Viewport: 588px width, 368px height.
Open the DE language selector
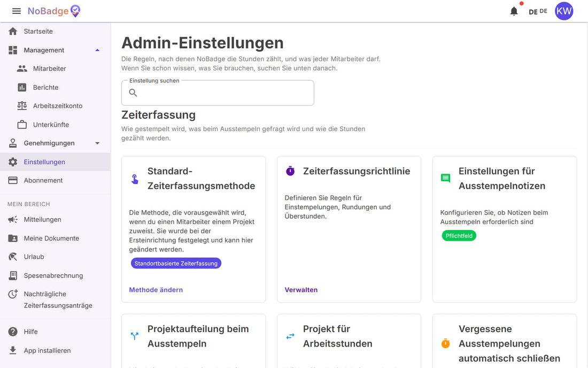[538, 11]
